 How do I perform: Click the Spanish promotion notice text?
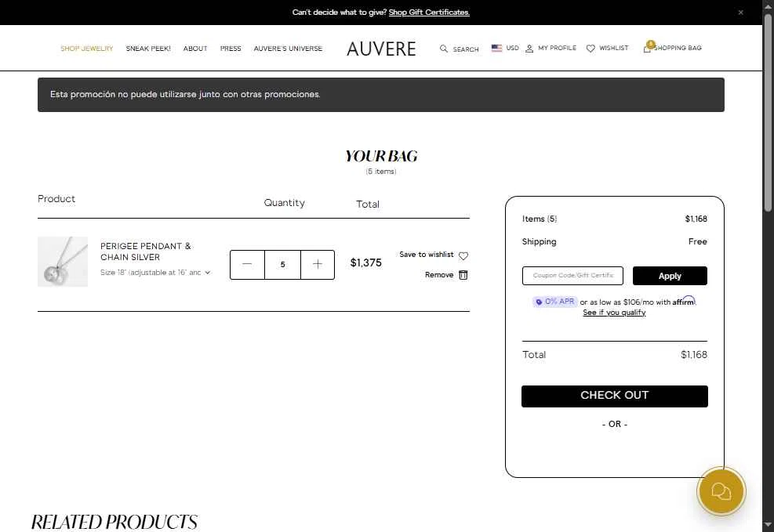coord(185,94)
